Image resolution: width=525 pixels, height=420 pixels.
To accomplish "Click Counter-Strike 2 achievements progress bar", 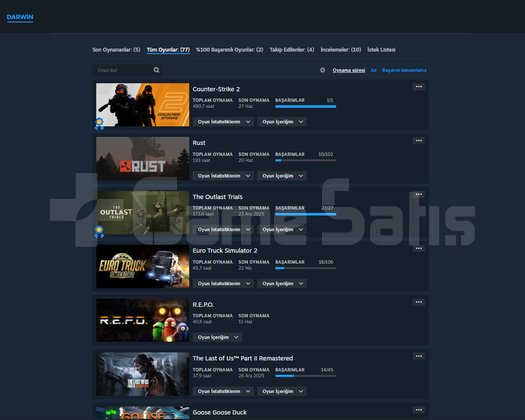I will (305, 107).
